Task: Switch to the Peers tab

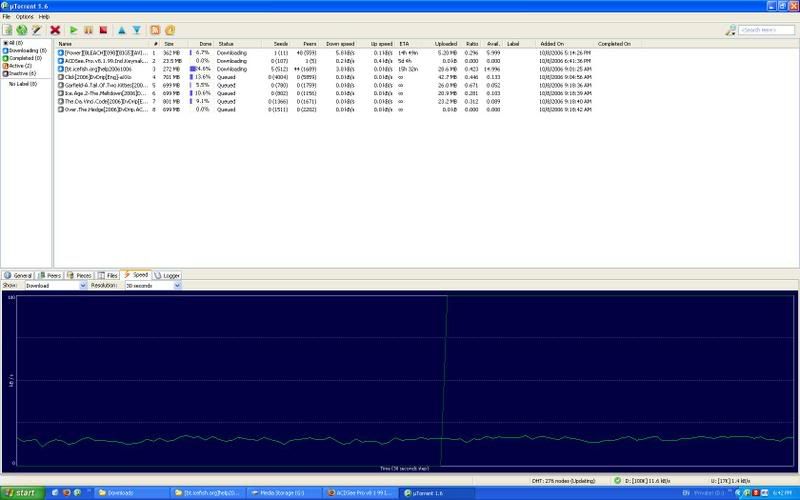Action: (x=50, y=276)
